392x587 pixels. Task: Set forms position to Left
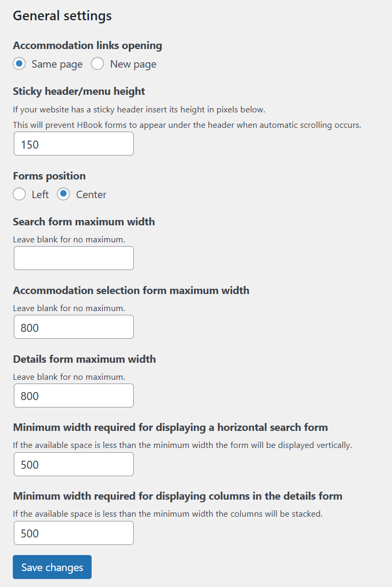(19, 194)
